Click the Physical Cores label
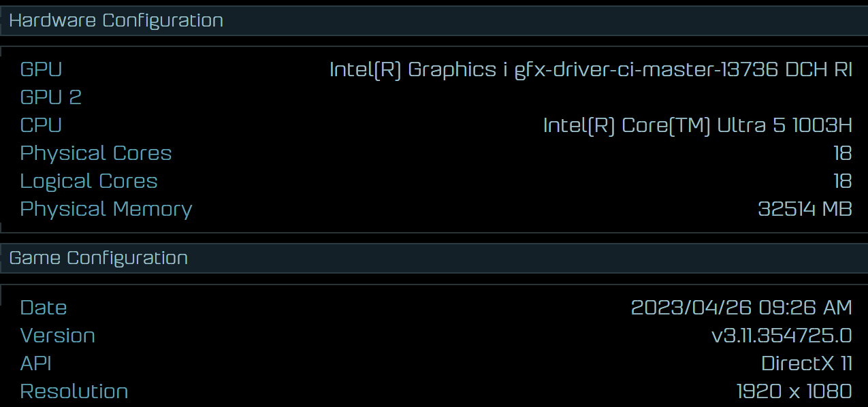This screenshot has height=407, width=868. tap(96, 153)
